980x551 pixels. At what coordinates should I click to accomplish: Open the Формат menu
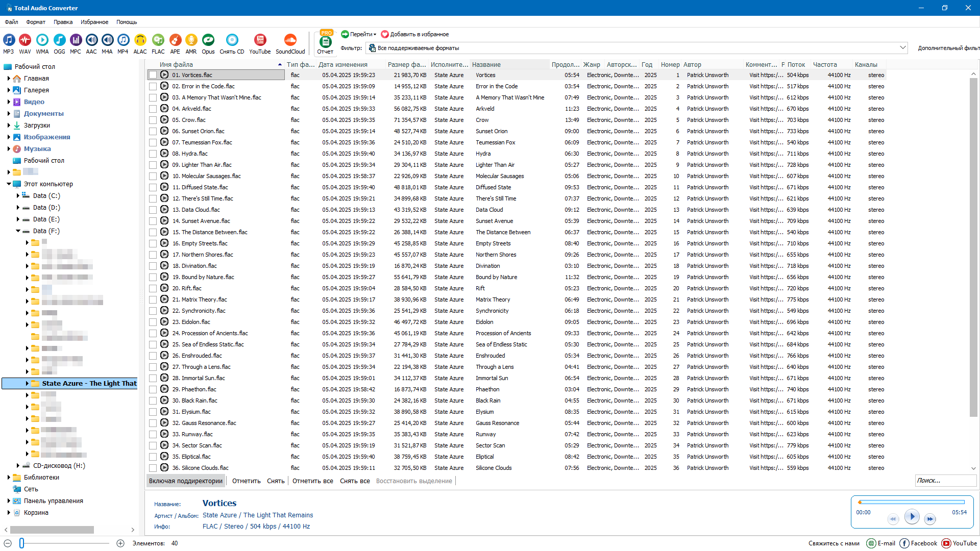click(36, 22)
